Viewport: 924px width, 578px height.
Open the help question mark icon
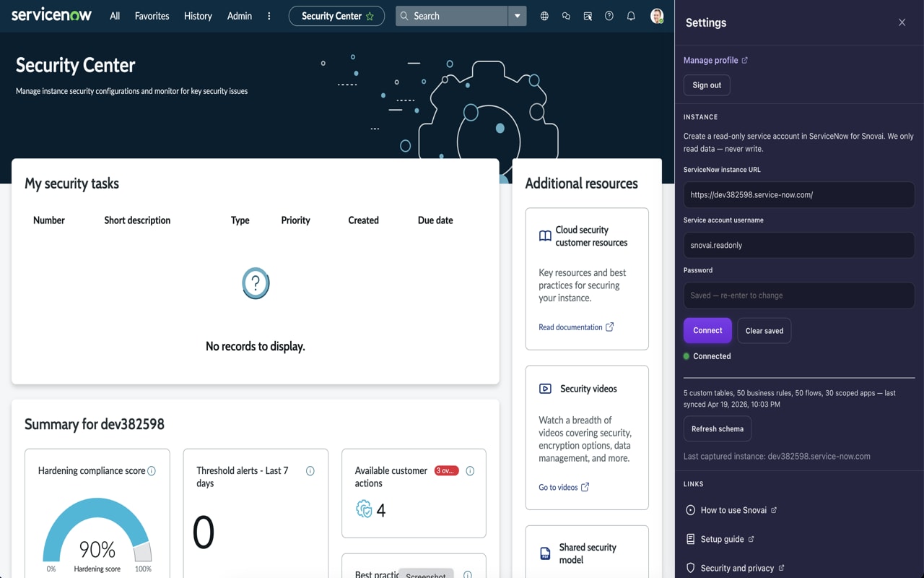pos(609,16)
